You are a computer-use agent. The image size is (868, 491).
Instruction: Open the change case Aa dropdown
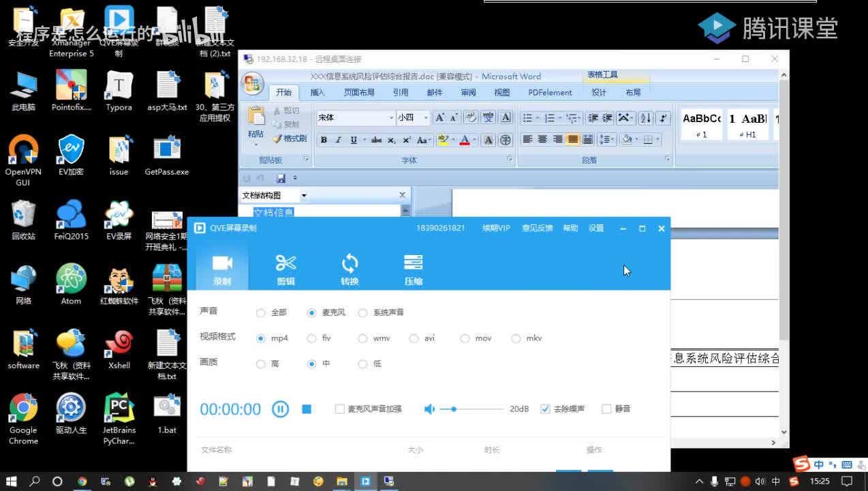[423, 140]
